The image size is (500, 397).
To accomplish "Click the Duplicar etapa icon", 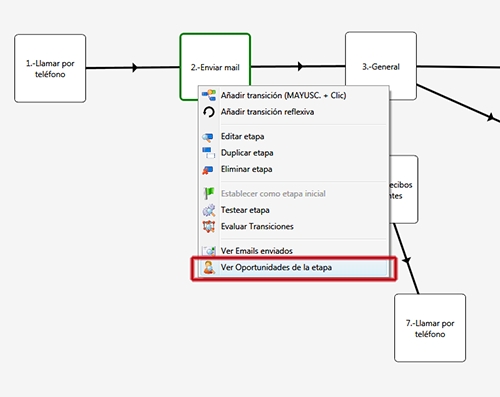I will pyautogui.click(x=209, y=153).
